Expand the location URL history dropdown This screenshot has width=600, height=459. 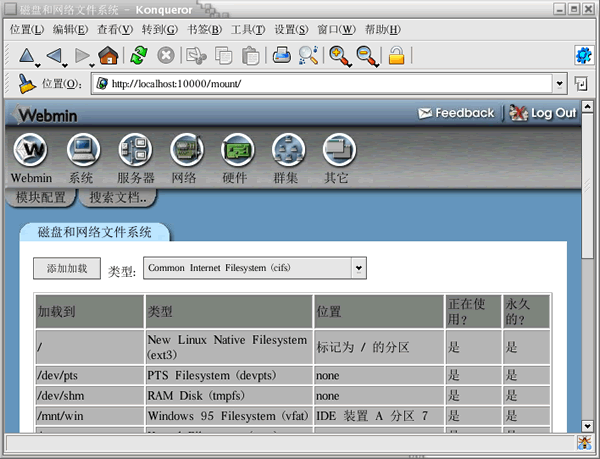tap(559, 83)
